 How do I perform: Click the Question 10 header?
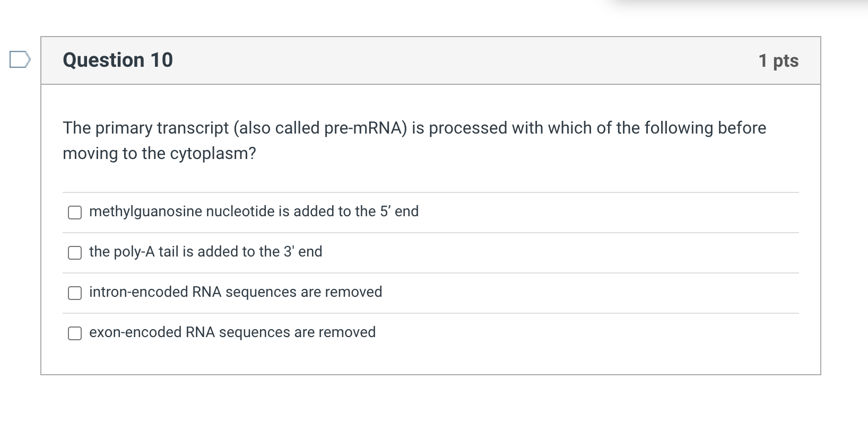tap(118, 60)
